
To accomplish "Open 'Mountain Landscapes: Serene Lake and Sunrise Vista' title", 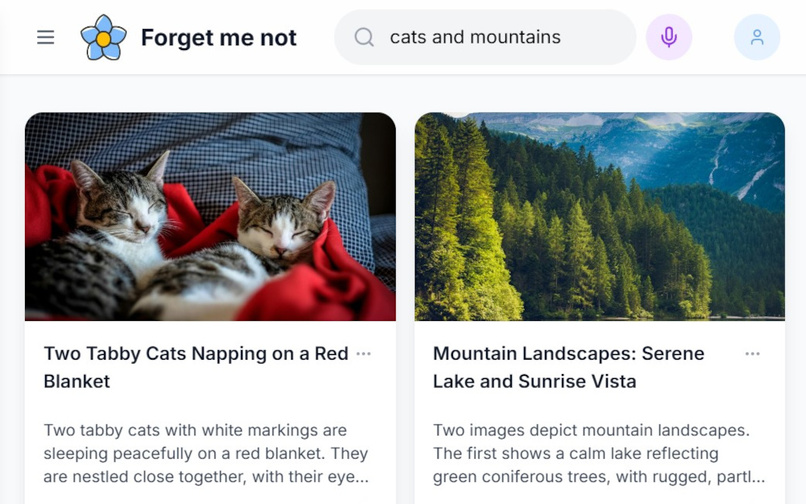I will (569, 367).
